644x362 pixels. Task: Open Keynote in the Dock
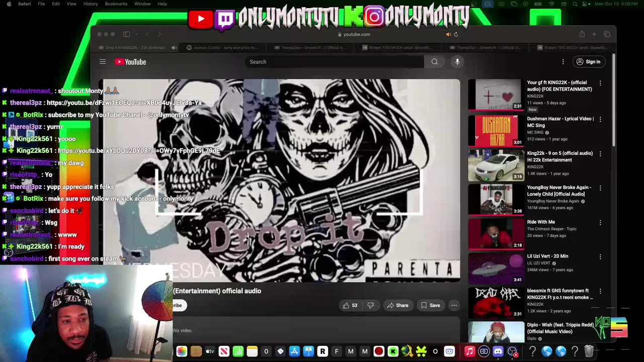308,351
